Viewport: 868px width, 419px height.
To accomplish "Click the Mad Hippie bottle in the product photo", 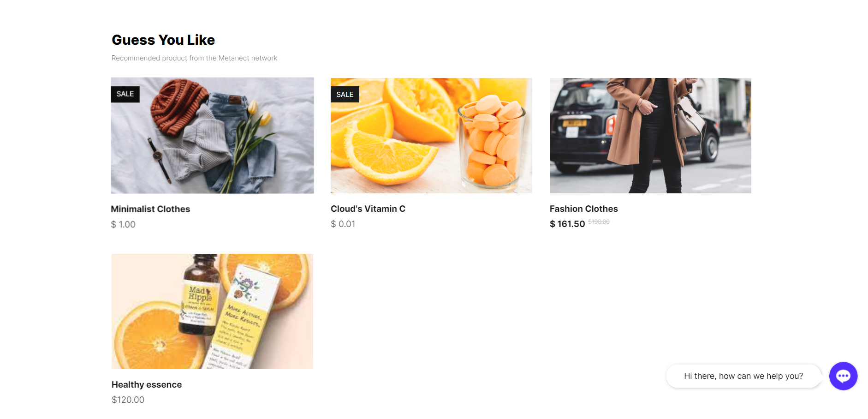I will coord(200,295).
